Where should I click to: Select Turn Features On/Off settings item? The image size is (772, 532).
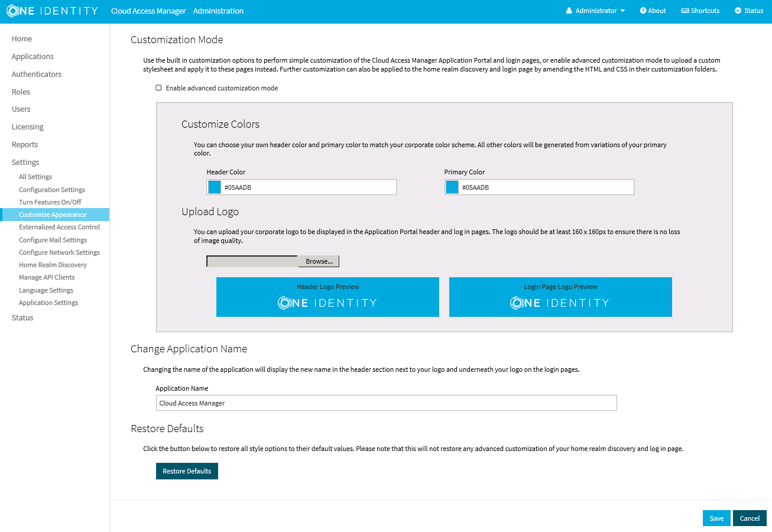50,202
